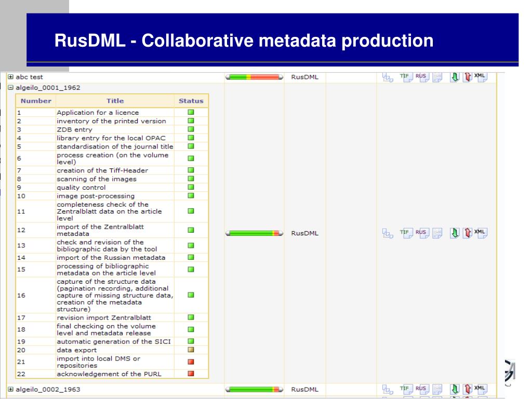
Task: Click 'inventory of the printed version' step
Action: (111, 121)
